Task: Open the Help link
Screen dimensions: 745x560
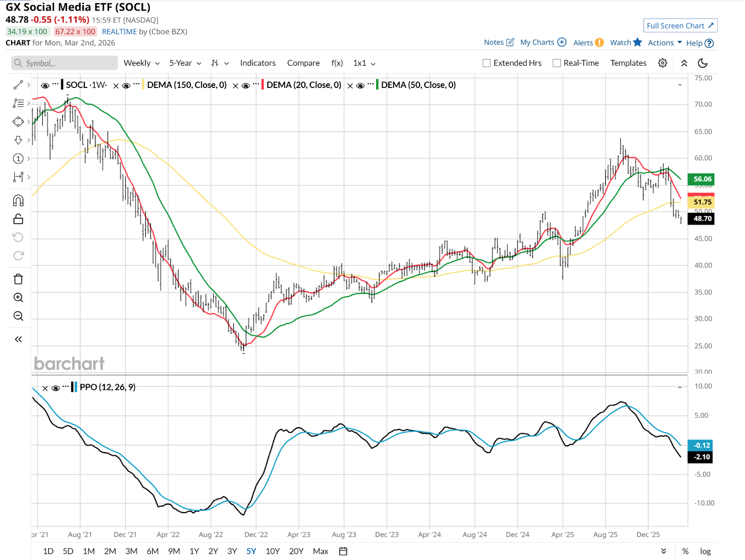Action: tap(700, 43)
